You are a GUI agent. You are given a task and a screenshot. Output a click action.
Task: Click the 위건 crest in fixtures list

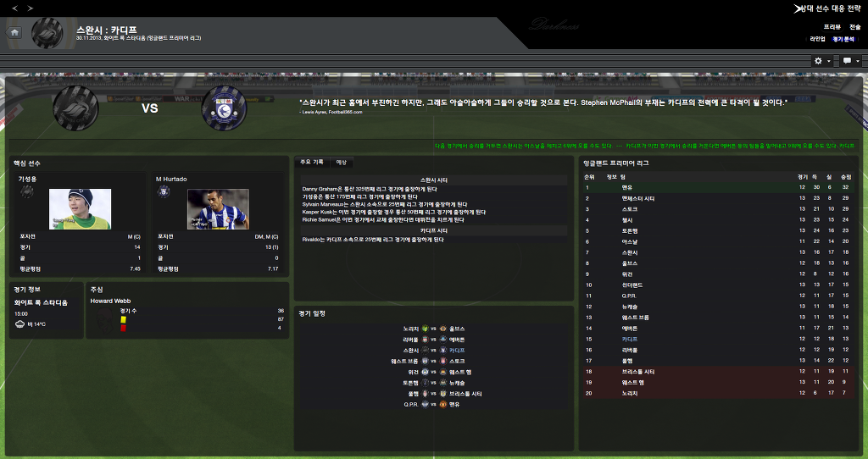426,372
